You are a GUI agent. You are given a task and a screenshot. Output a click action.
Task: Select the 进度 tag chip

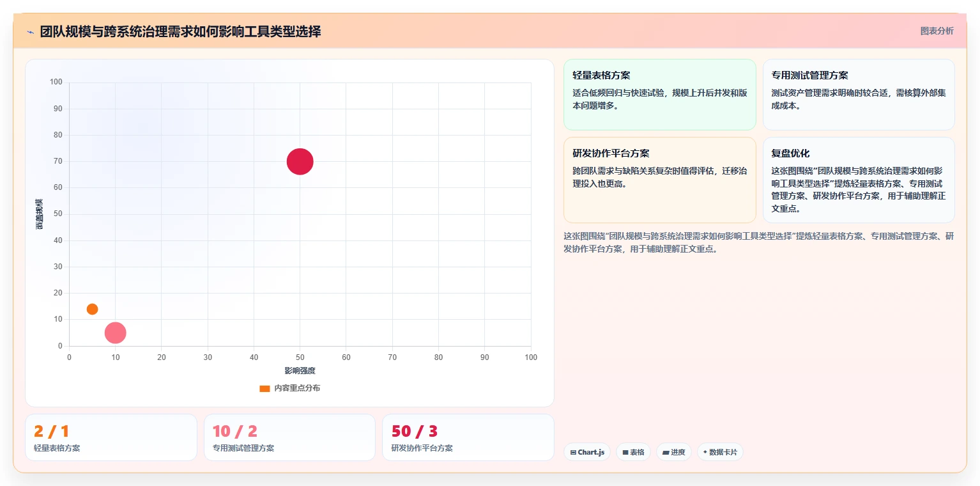click(x=674, y=452)
